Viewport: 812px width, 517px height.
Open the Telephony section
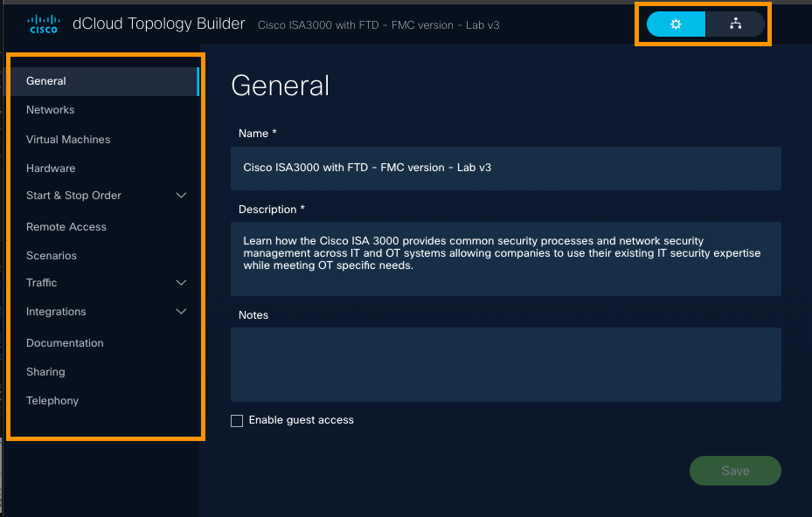click(x=52, y=401)
